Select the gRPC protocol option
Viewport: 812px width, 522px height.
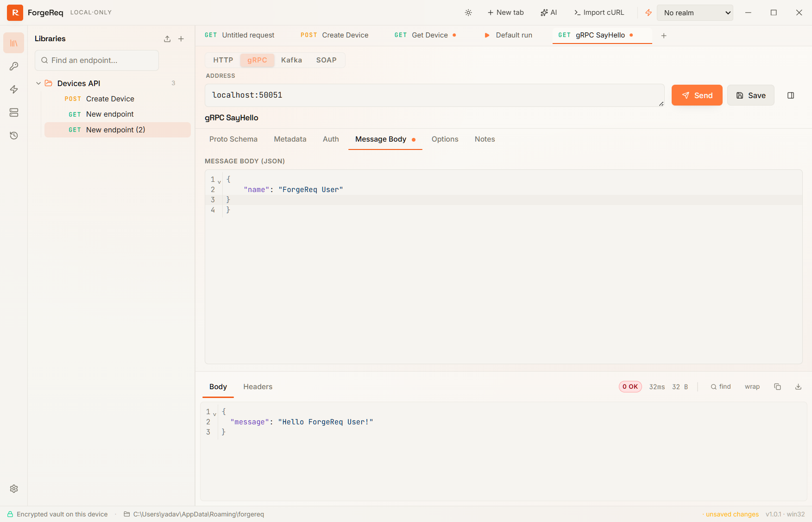[x=257, y=60]
